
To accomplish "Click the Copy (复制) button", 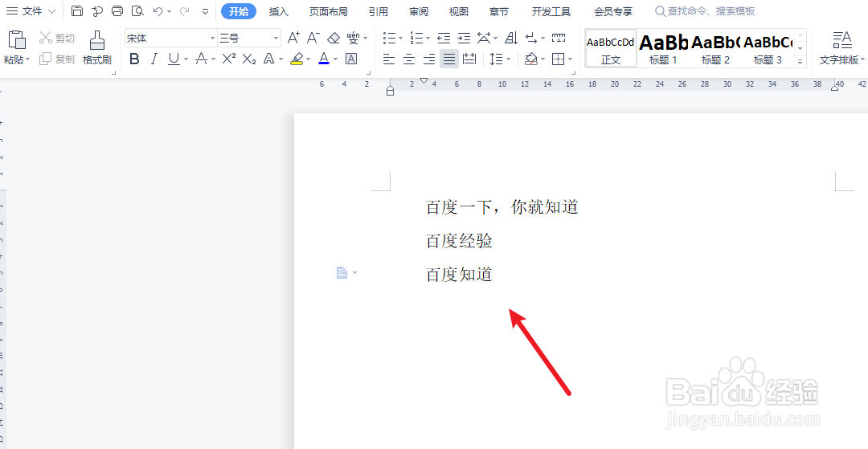I will click(x=57, y=59).
